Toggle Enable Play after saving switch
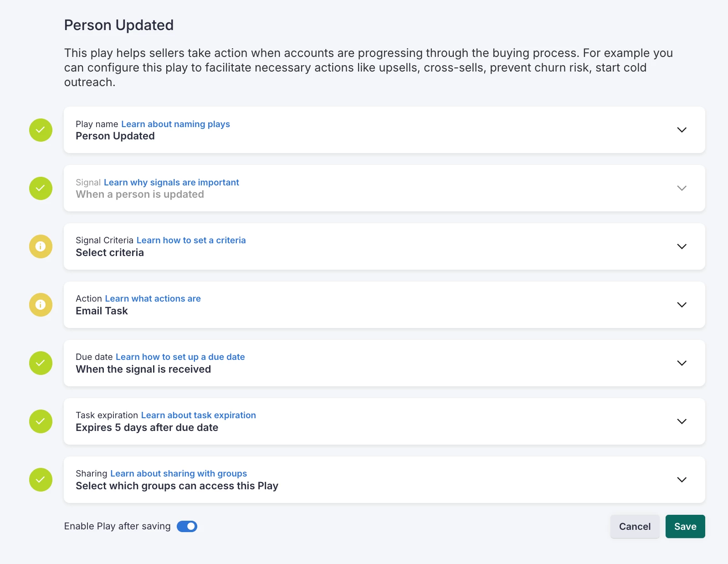 (187, 526)
